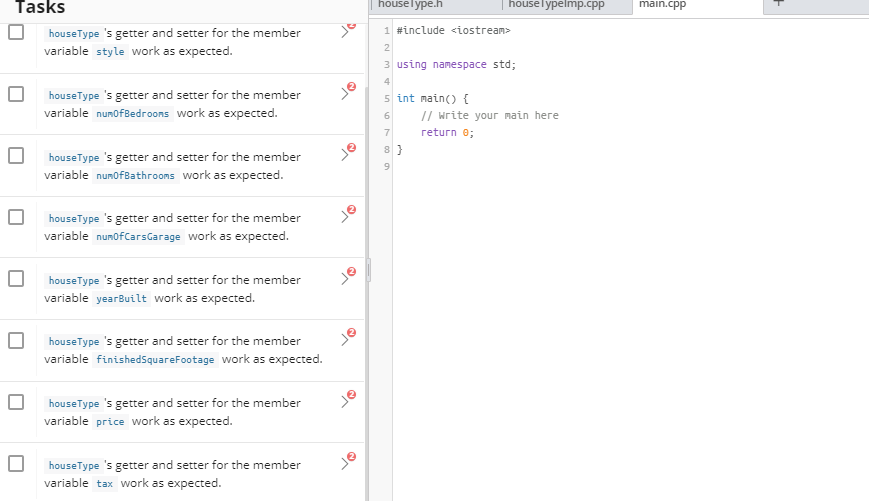
Task: Check the style getter and setter task
Action: pyautogui.click(x=16, y=32)
